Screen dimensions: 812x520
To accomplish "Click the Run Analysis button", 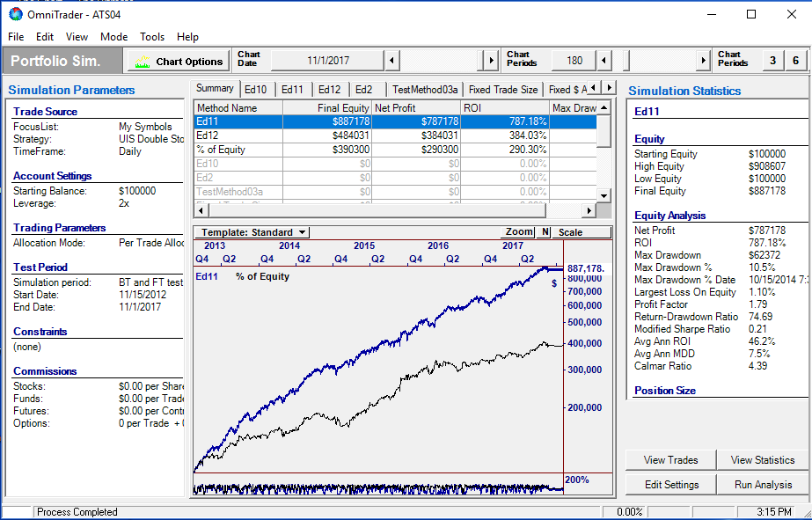I will (762, 485).
